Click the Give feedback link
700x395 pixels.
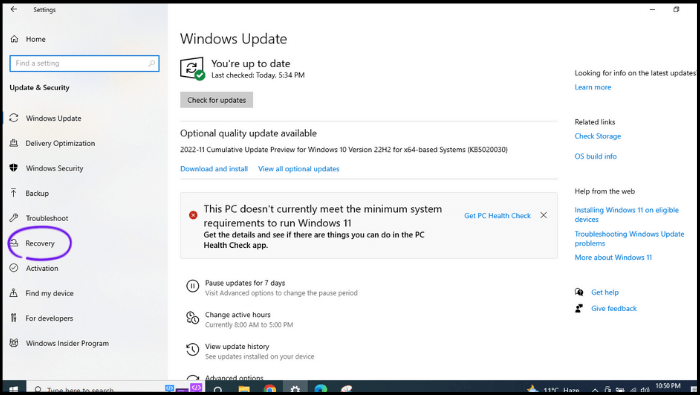[614, 308]
